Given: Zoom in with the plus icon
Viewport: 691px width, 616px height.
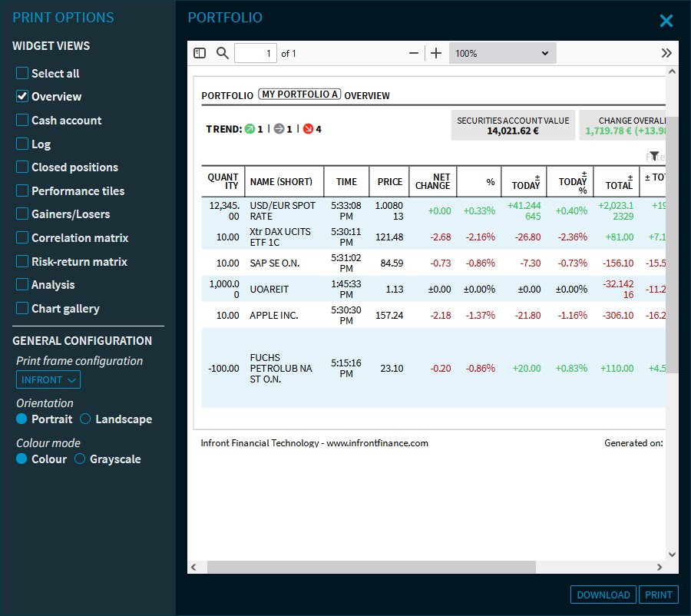Looking at the screenshot, I should [436, 53].
